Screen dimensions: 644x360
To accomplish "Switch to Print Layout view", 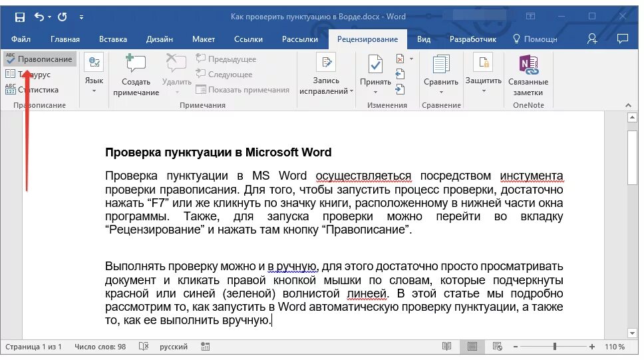I will (x=472, y=347).
